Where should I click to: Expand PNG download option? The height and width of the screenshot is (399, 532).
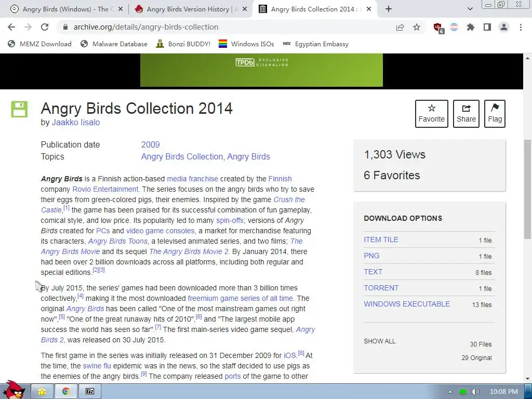click(x=371, y=256)
